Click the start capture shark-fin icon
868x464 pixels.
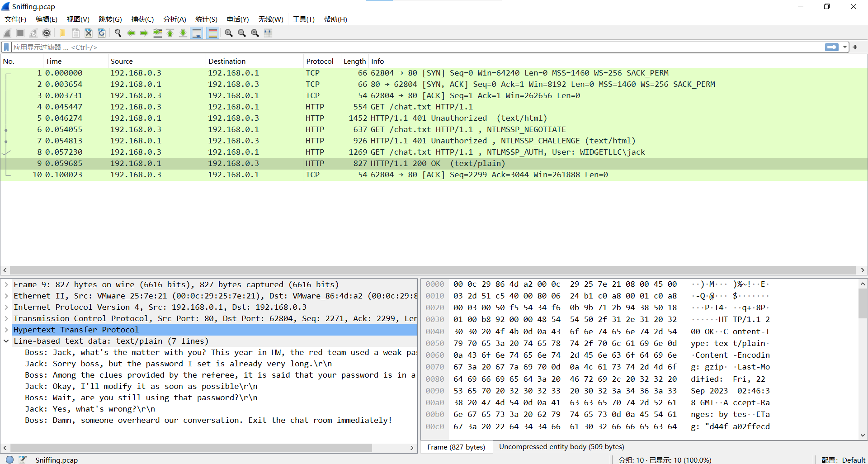[x=8, y=33]
